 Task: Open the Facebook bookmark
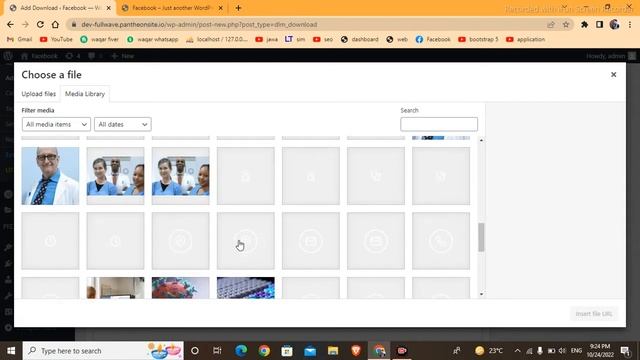[433, 39]
